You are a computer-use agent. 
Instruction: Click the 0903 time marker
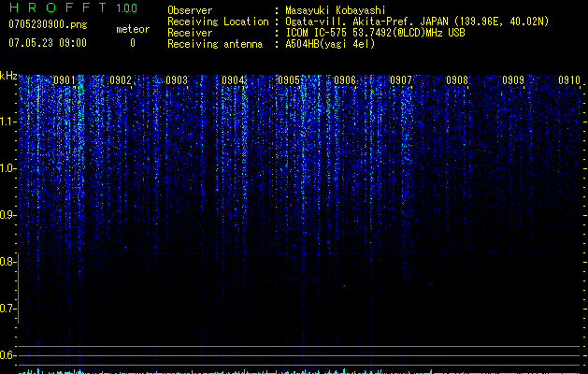point(177,80)
